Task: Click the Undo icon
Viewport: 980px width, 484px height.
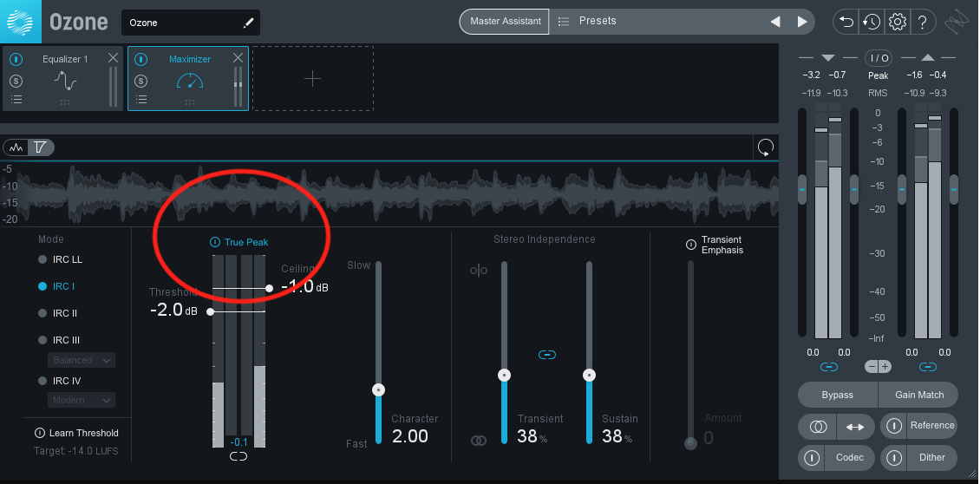Action: 846,22
